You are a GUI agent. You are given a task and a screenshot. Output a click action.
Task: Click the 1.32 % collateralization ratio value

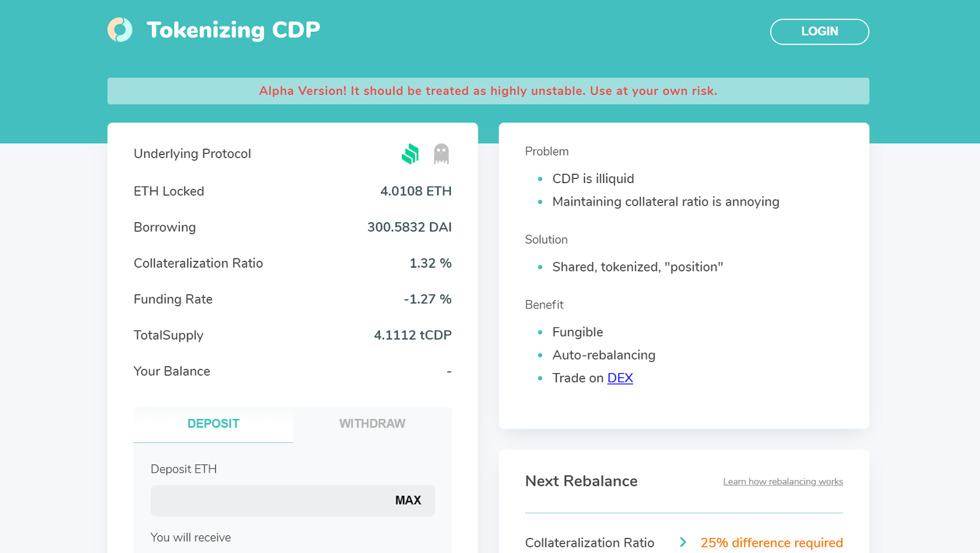(x=431, y=263)
